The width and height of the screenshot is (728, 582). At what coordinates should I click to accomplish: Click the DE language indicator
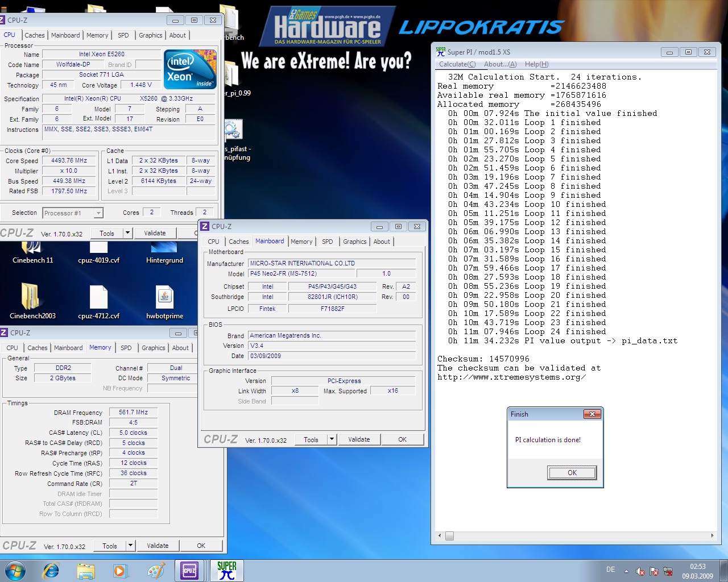click(x=610, y=569)
